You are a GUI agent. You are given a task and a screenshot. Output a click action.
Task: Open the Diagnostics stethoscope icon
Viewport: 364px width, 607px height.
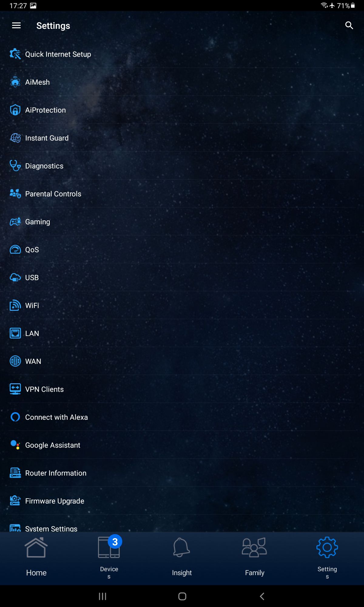pos(15,166)
